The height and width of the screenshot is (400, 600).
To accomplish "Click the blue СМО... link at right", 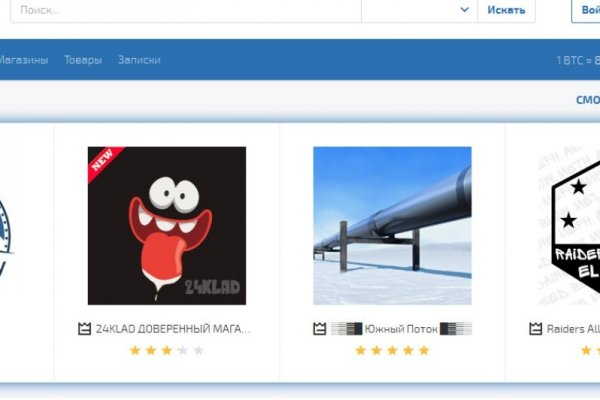I will (587, 100).
